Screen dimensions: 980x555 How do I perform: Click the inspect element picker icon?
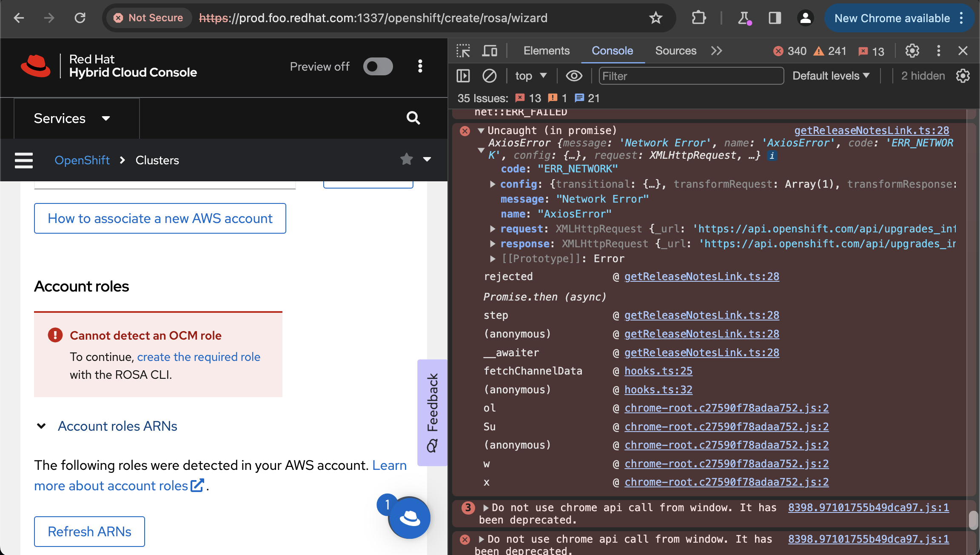point(463,51)
